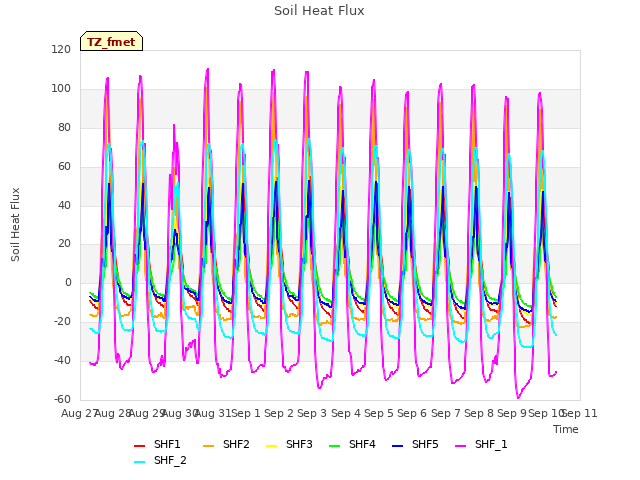
Task: Click the 100 y-axis tick label
Action: coord(61,88)
